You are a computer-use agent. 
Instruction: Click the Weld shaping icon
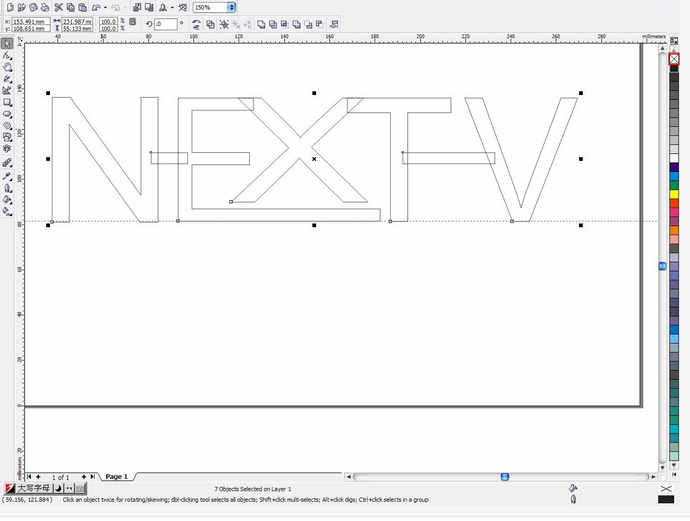(261, 24)
